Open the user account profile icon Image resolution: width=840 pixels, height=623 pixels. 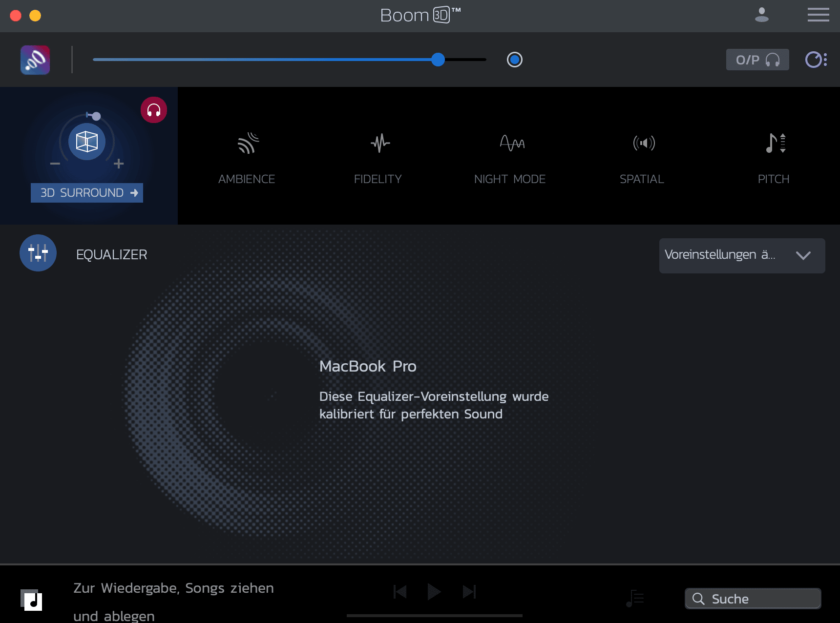(762, 15)
